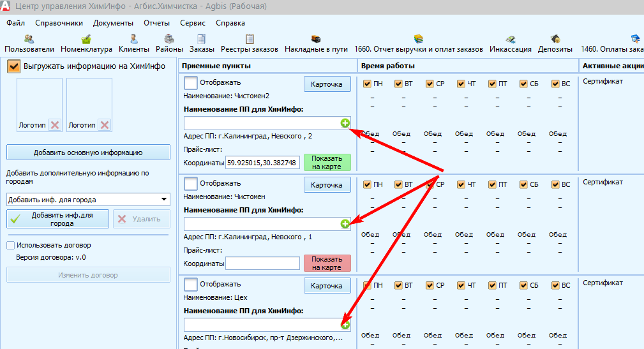This screenshot has height=349, width=644.
Task: Click the Agbis application logo icon
Action: tap(5, 6)
